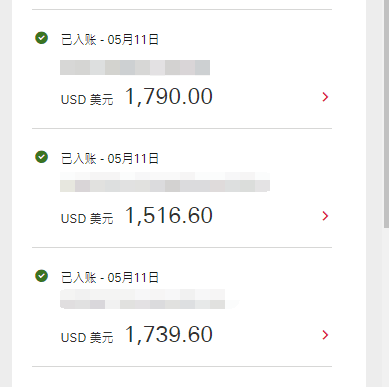
Task: Click green check icon for 1,516.60 transaction
Action: 42,157
